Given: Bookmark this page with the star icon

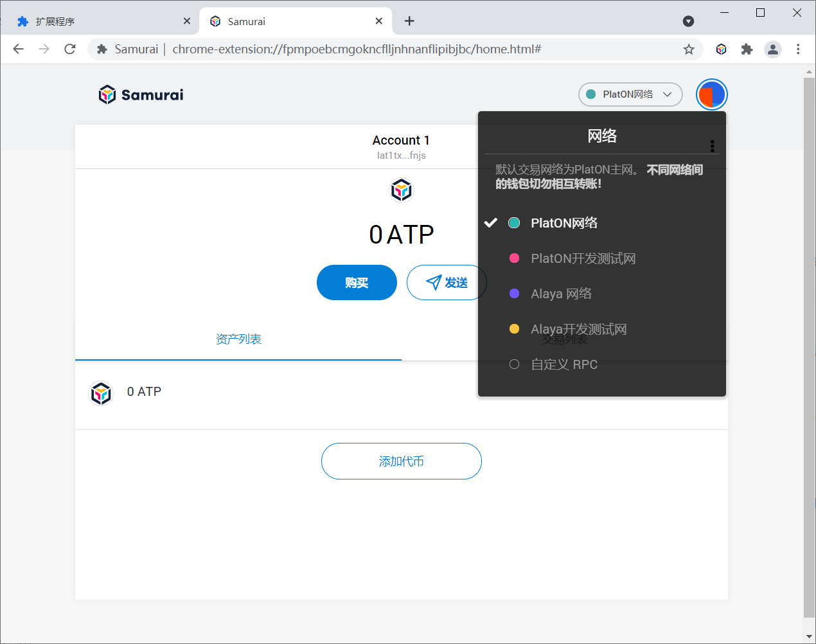Looking at the screenshot, I should click(689, 49).
